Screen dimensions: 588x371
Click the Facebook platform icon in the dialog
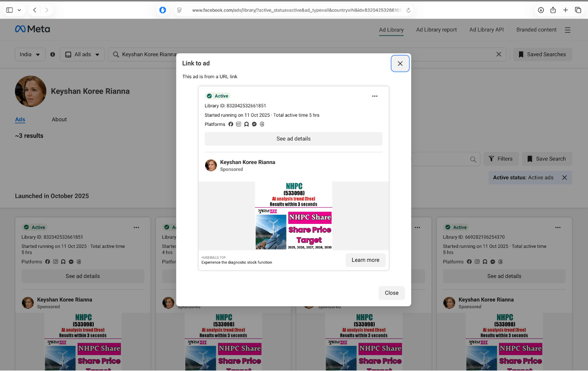click(x=231, y=124)
